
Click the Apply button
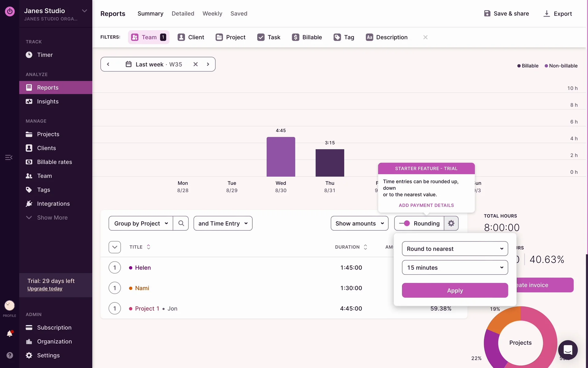[455, 290]
